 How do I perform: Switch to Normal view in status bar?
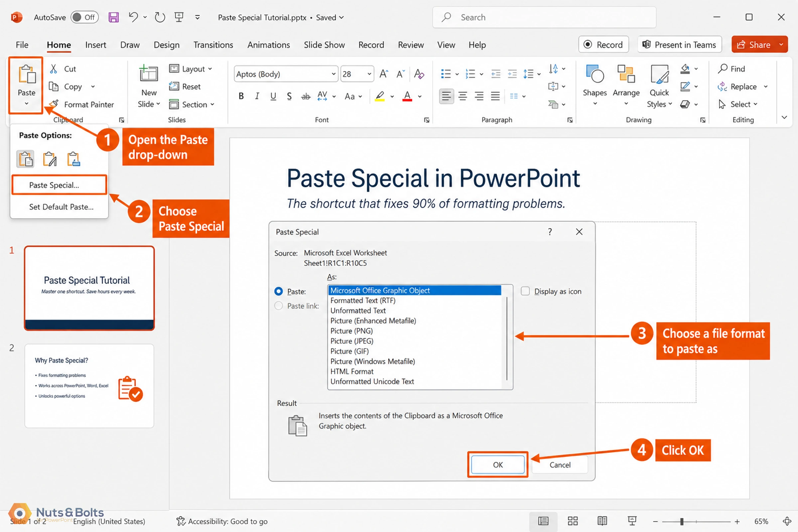click(543, 521)
